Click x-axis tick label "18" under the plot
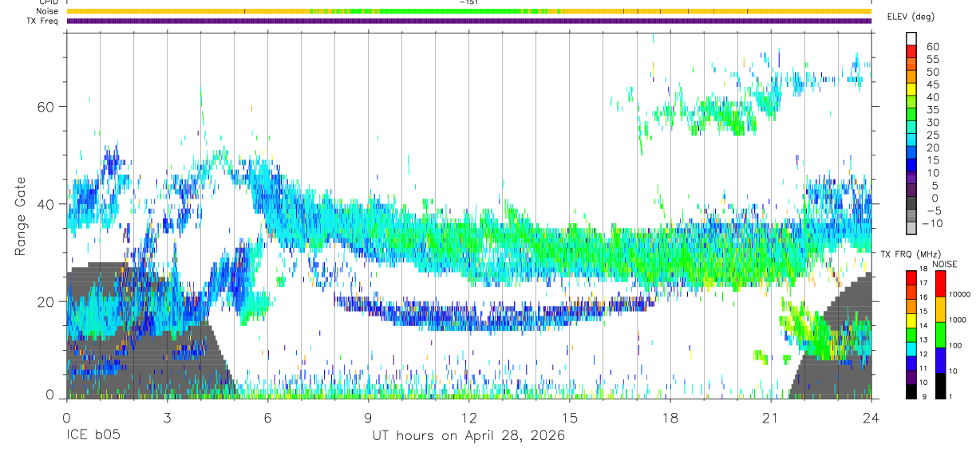Viewport: 980px width, 452px height. (x=670, y=418)
